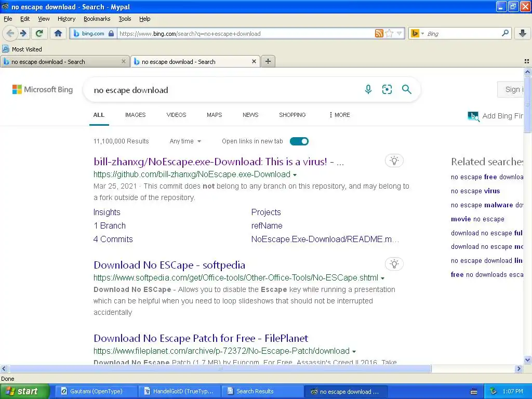Reload the page with the refresh icon
This screenshot has width=532, height=399.
39,33
